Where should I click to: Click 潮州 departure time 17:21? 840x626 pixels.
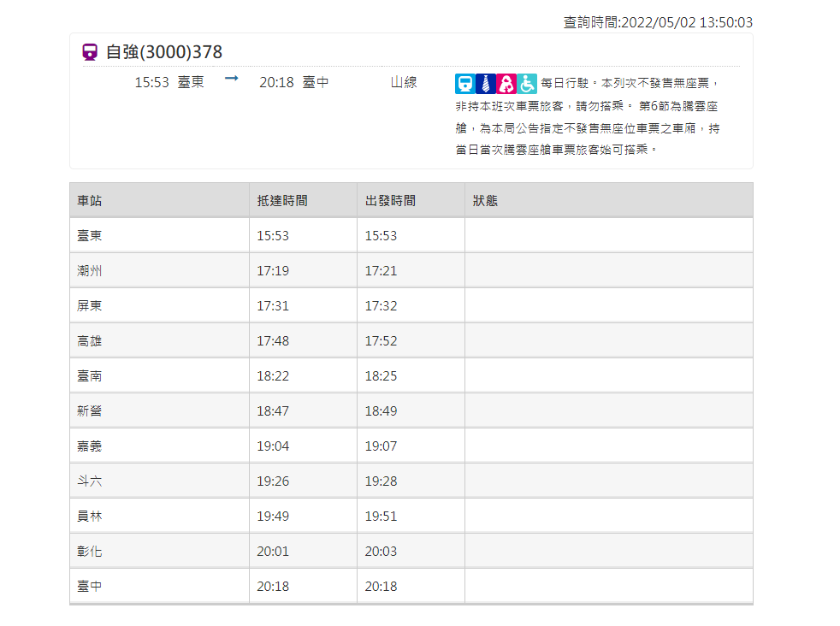[381, 271]
